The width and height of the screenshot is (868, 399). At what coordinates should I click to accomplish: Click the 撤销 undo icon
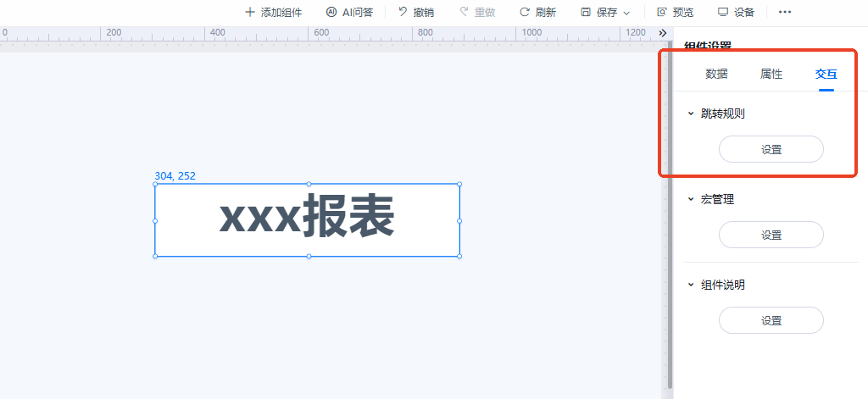coord(403,12)
